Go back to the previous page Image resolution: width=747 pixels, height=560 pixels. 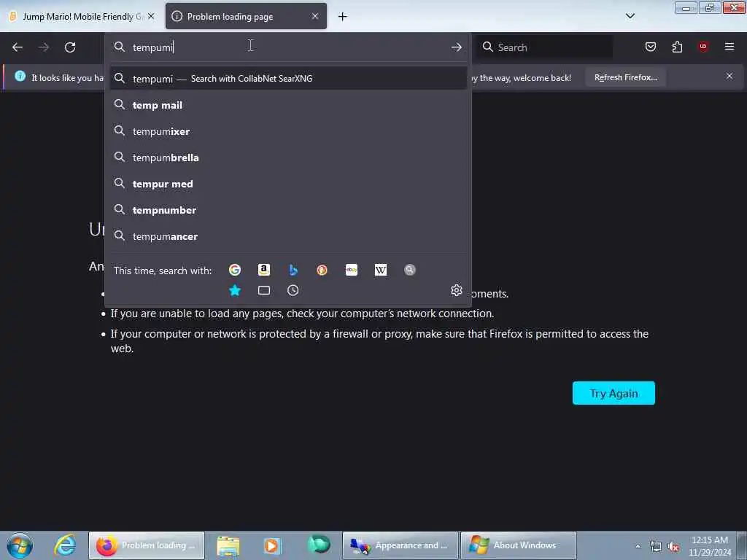[18, 47]
